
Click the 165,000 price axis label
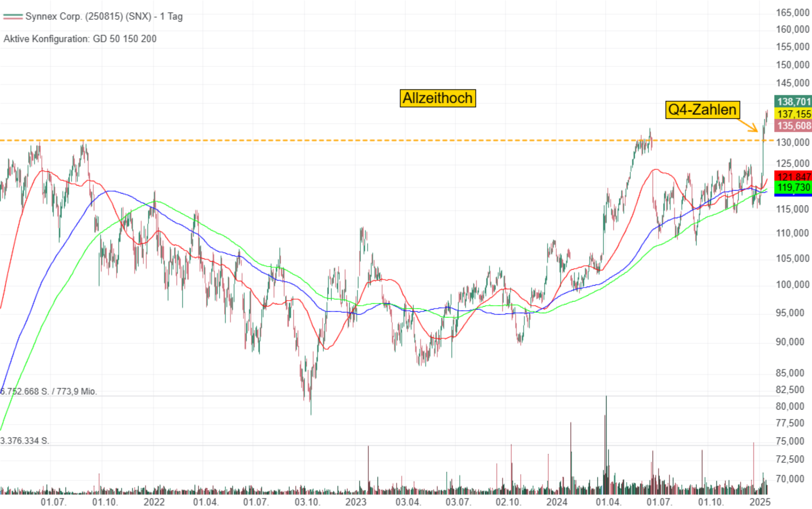click(793, 13)
